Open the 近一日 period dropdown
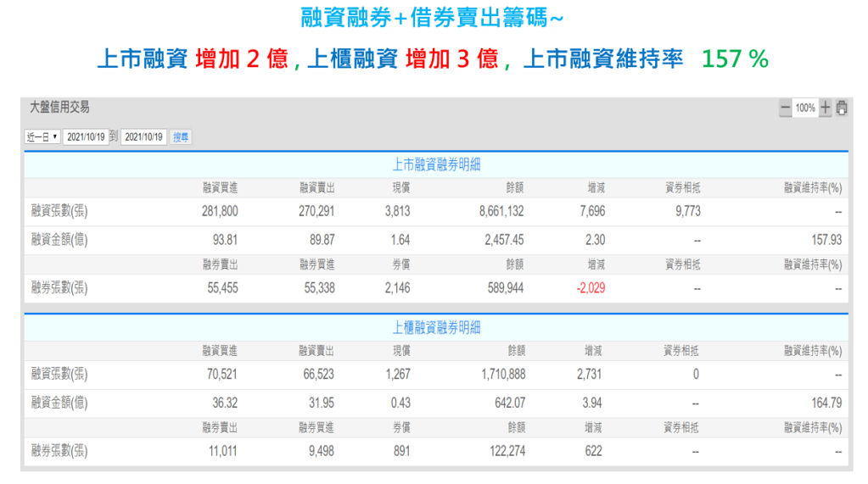The width and height of the screenshot is (868, 484). (42, 136)
